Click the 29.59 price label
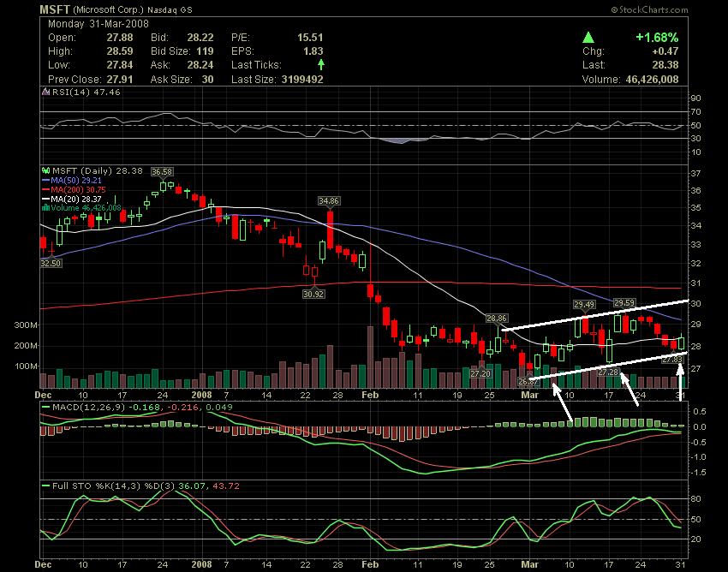The image size is (728, 572). (x=624, y=303)
